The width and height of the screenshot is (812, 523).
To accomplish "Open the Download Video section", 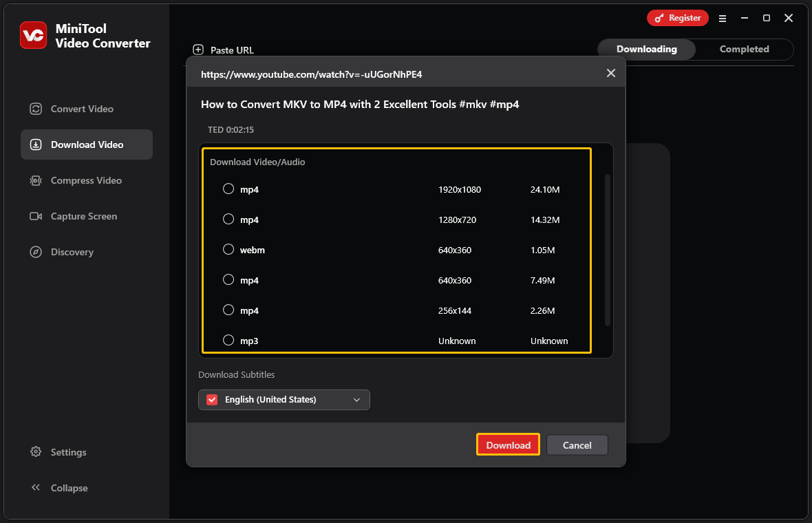I will coord(87,145).
